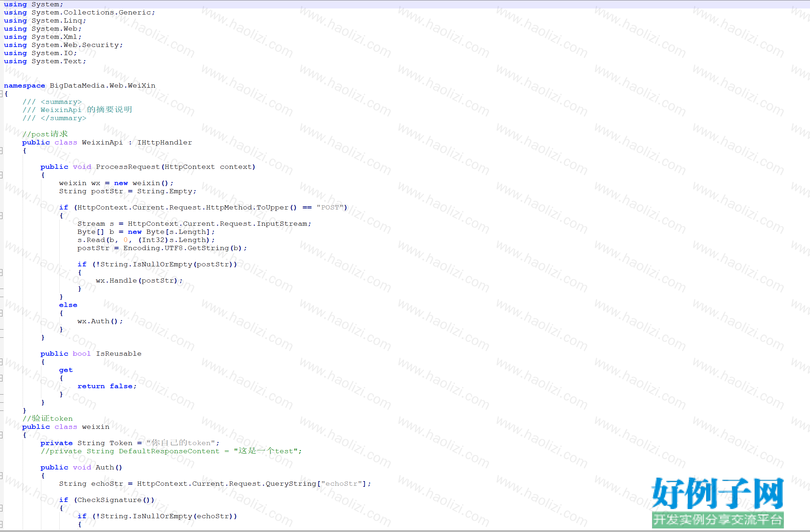Click 'public bool IsReusable' property declaration
Image resolution: width=810 pixels, height=532 pixels.
91,354
